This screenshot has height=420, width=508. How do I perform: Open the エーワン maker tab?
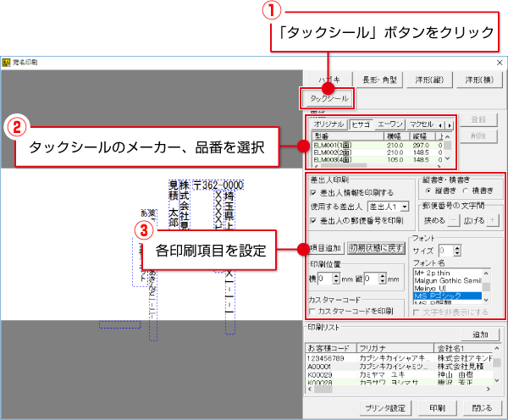[x=389, y=124]
